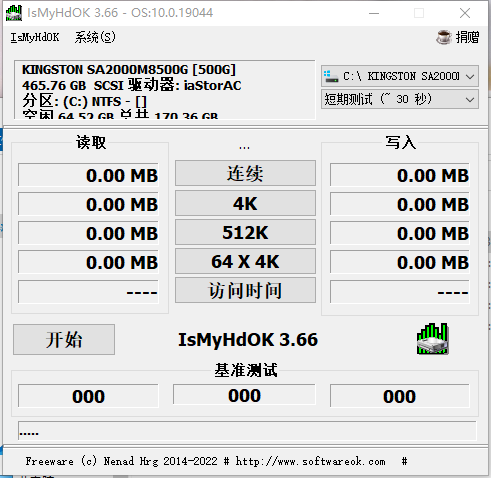Click the 512K test button
The image size is (491, 478).
(x=245, y=232)
